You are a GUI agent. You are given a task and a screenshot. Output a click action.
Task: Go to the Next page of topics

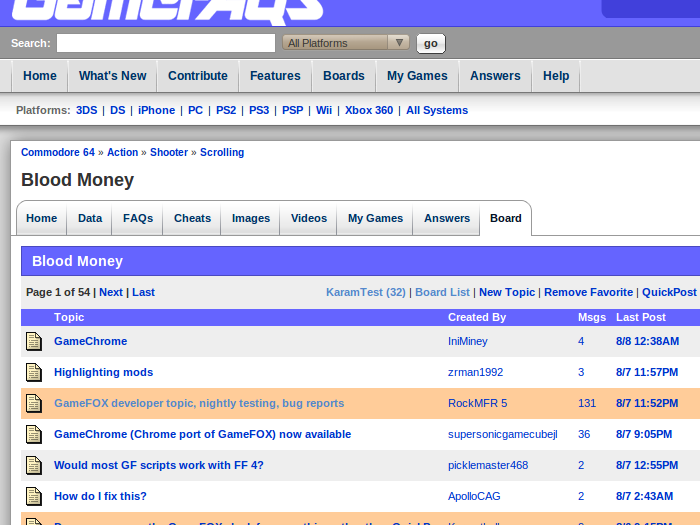(x=111, y=292)
